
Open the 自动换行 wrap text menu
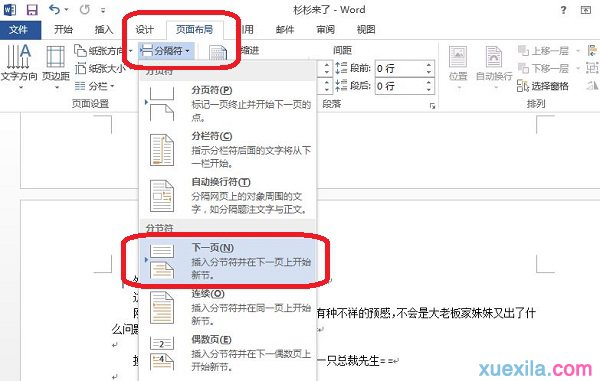tap(494, 67)
